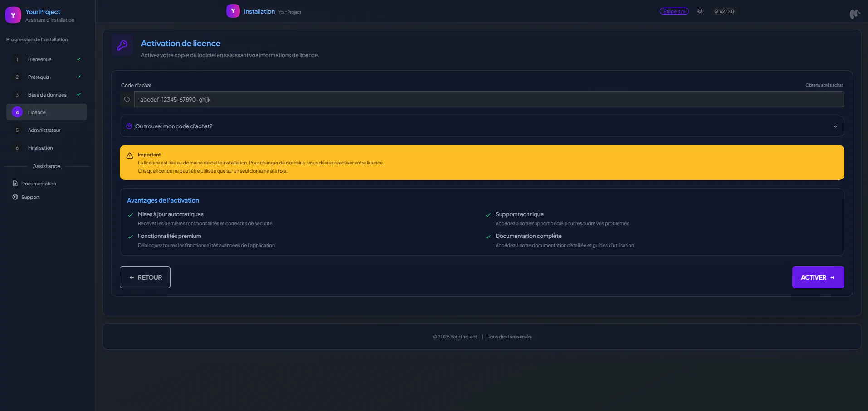Click the Y logo next to Installation
868x411 pixels.
tap(233, 11)
